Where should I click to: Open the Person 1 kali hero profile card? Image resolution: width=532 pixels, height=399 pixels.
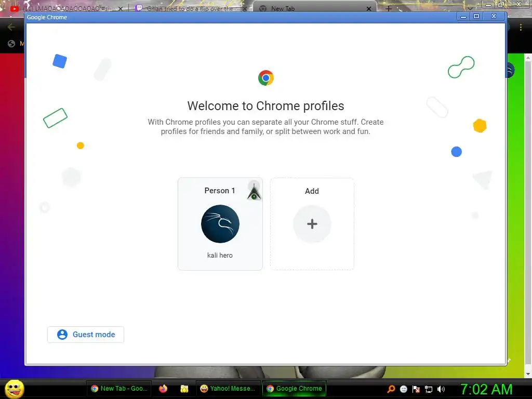220,223
